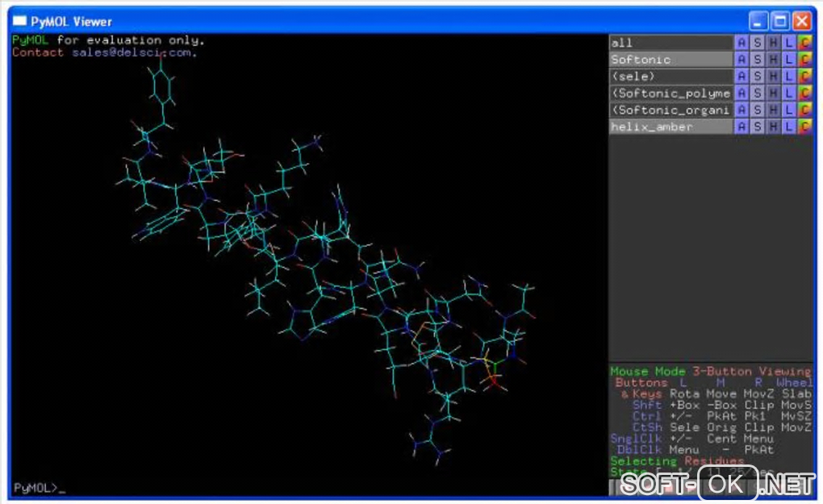Open Show menu for (Softonic_organi row

click(x=757, y=110)
